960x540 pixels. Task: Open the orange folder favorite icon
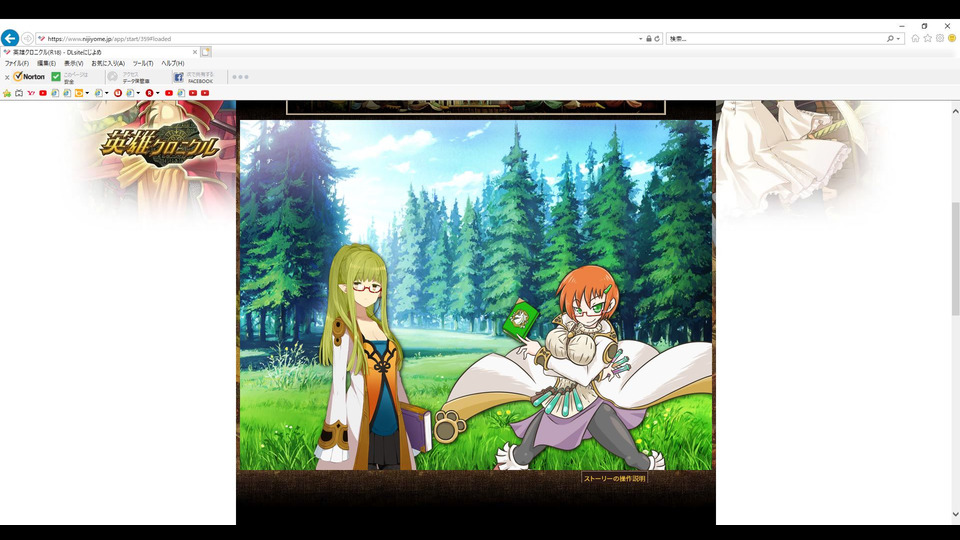[x=79, y=93]
